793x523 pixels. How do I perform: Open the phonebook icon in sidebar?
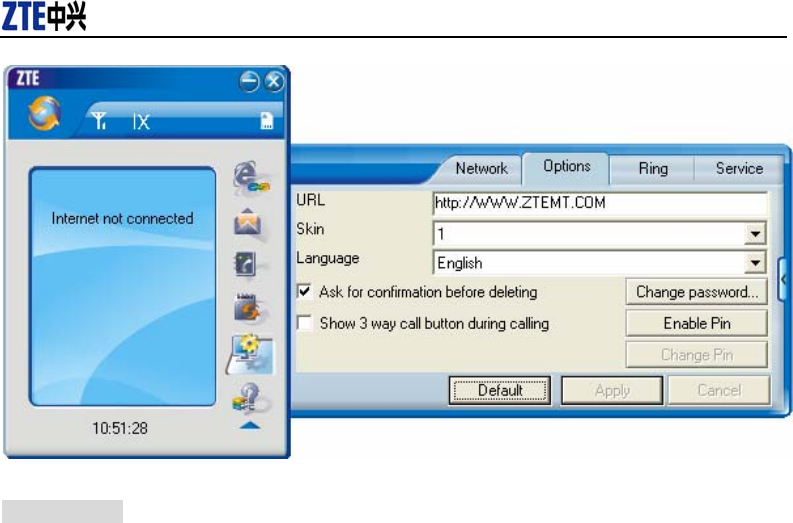coord(247,264)
